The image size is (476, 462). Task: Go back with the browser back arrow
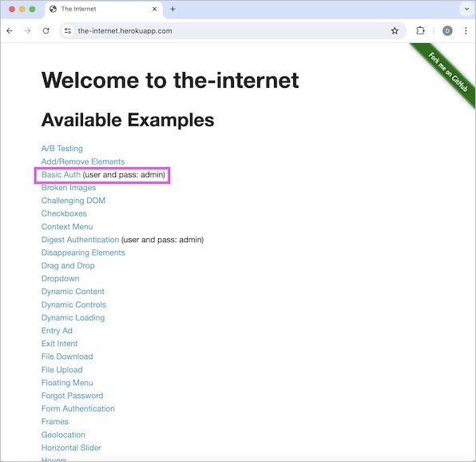coord(10,30)
